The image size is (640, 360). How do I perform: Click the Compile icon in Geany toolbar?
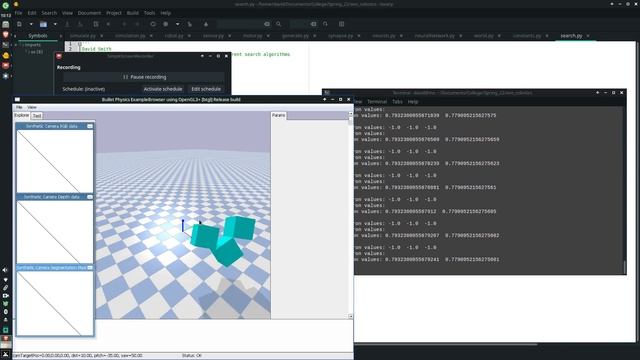tap(153, 24)
